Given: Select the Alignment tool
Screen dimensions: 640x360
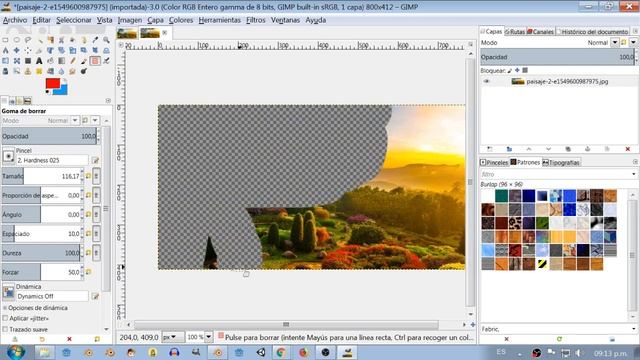Looking at the screenshot, I should tap(28, 51).
